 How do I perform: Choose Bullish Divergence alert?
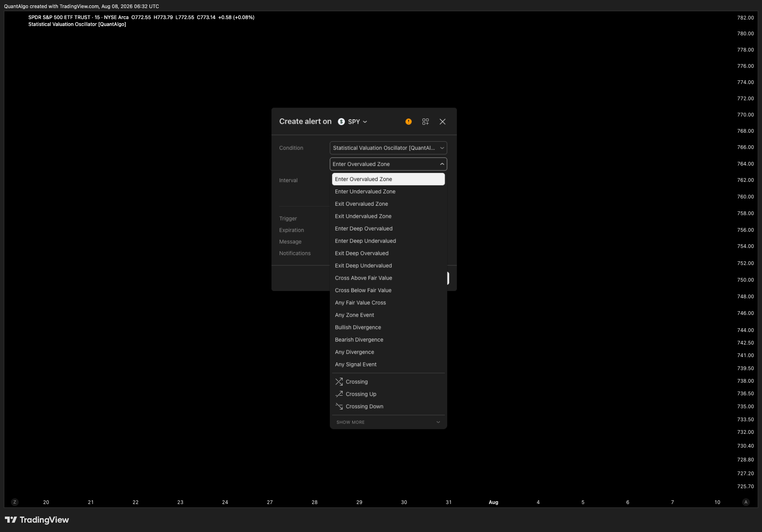click(388, 327)
